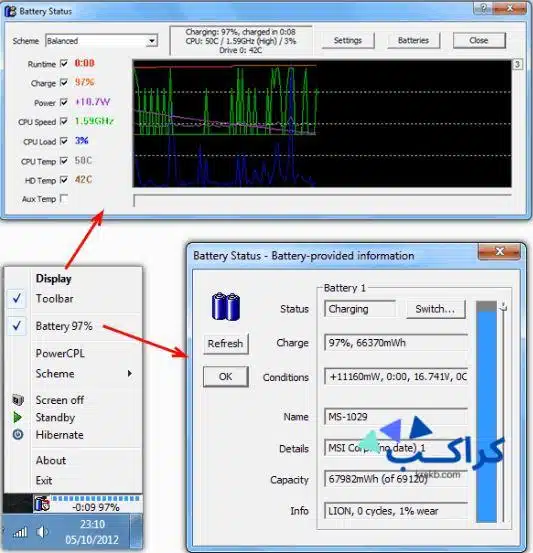Toggle the HD Temp checkbox
The height and width of the screenshot is (553, 533).
(x=64, y=180)
